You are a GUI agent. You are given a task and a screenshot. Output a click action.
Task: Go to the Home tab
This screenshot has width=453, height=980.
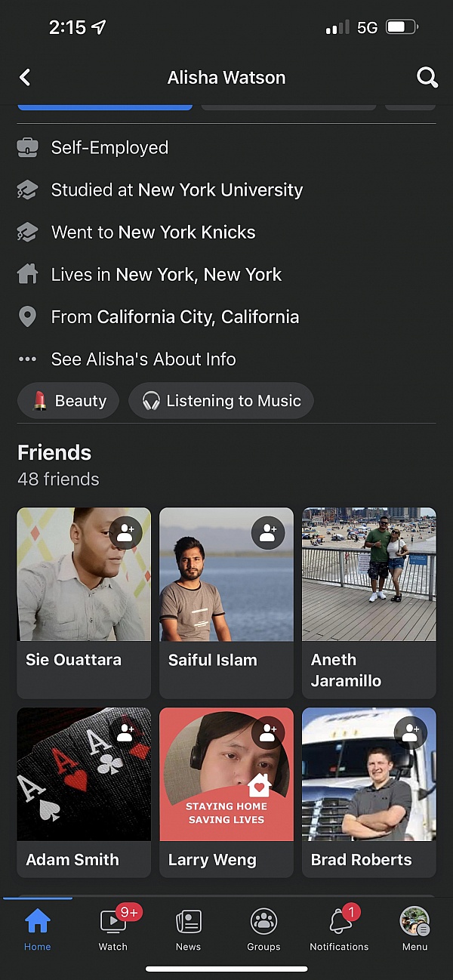[x=37, y=929]
